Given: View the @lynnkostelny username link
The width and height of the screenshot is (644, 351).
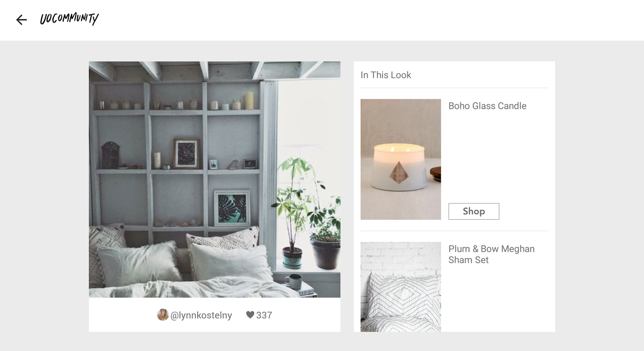Looking at the screenshot, I should pyautogui.click(x=201, y=315).
